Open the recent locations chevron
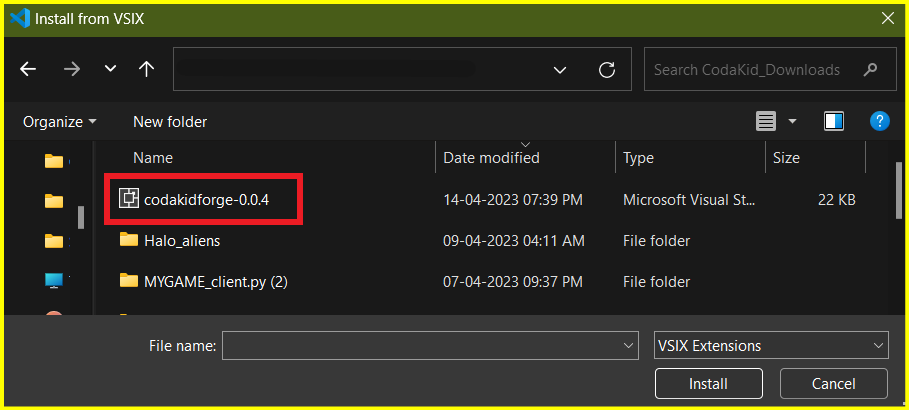 110,70
